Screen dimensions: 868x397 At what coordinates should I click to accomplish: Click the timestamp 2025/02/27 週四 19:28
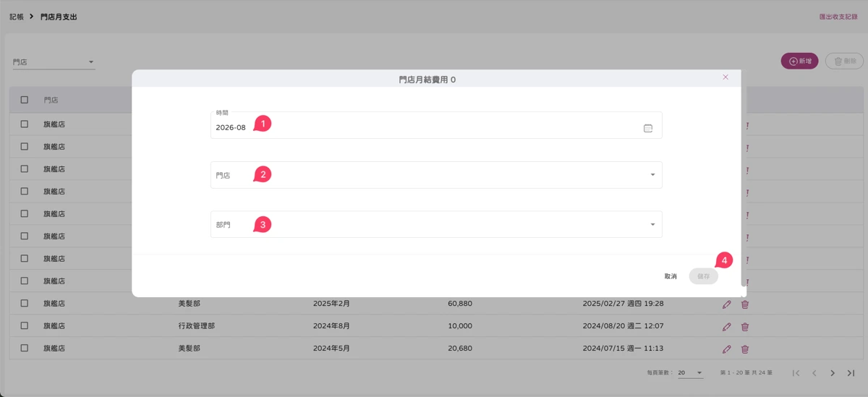click(x=623, y=304)
